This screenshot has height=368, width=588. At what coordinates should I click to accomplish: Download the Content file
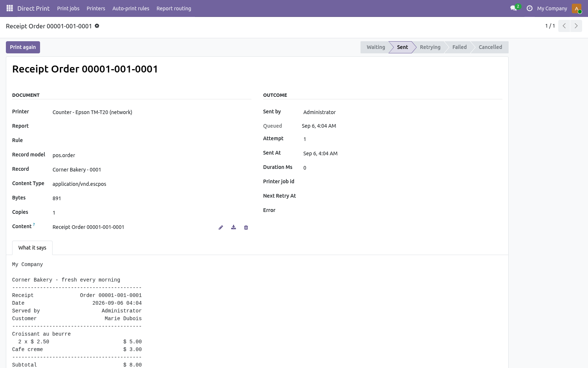233,227
